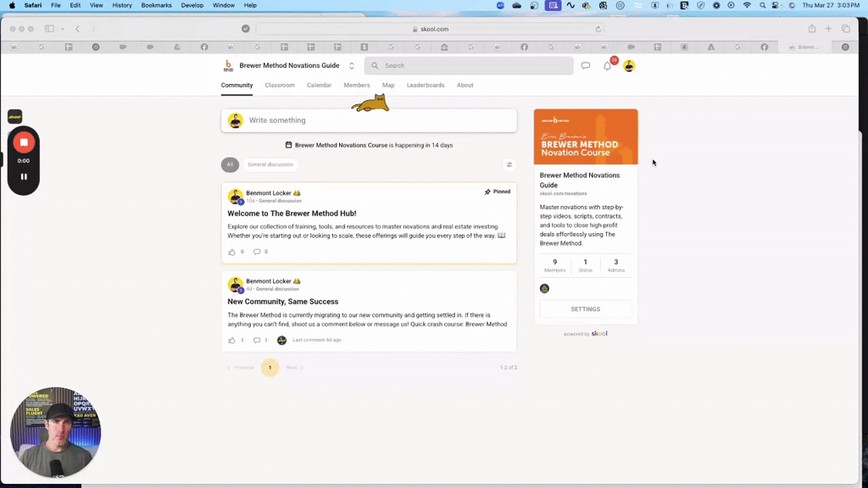The width and height of the screenshot is (868, 488).
Task: Click the webcam video bubble
Action: click(x=55, y=432)
